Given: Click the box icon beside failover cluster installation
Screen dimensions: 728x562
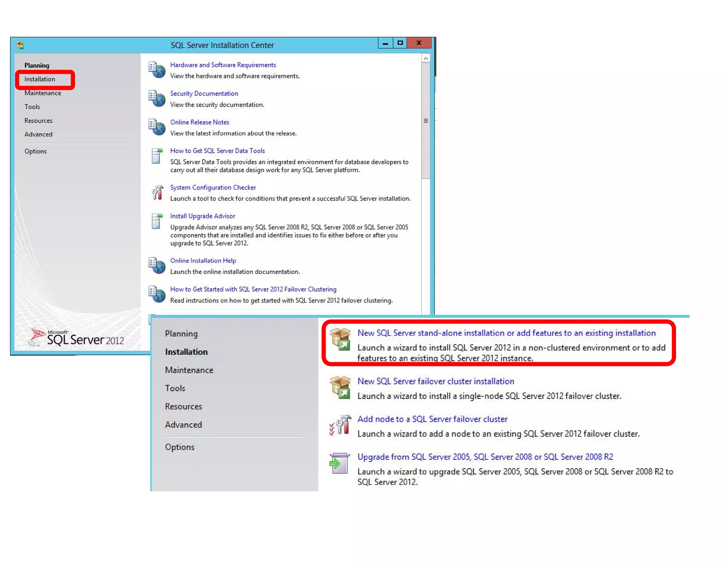Looking at the screenshot, I should 340,388.
